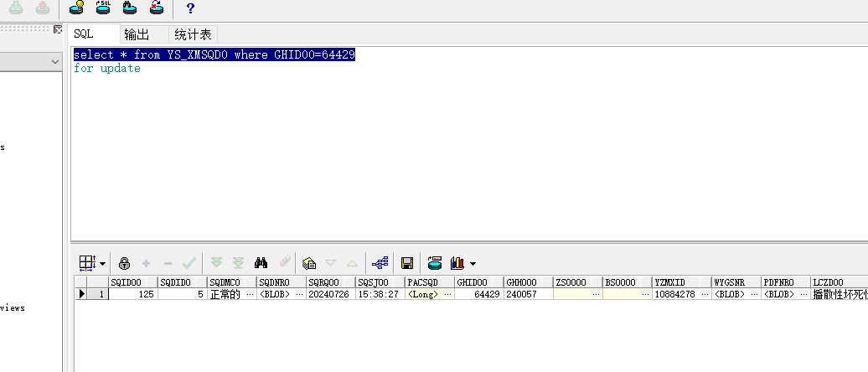Click the 64429 GHID00 cell

479,294
